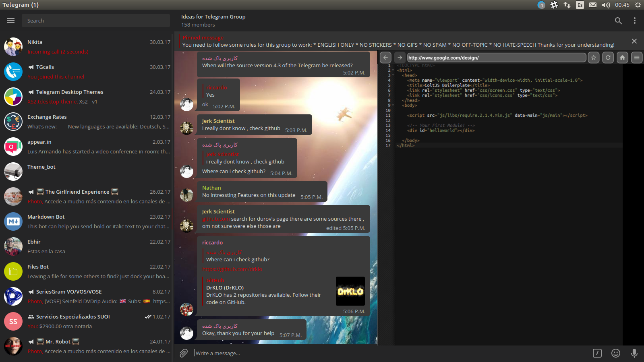This screenshot has width=644, height=362.
Task: Open group info via Ideas for Telegram Group title
Action: (213, 17)
